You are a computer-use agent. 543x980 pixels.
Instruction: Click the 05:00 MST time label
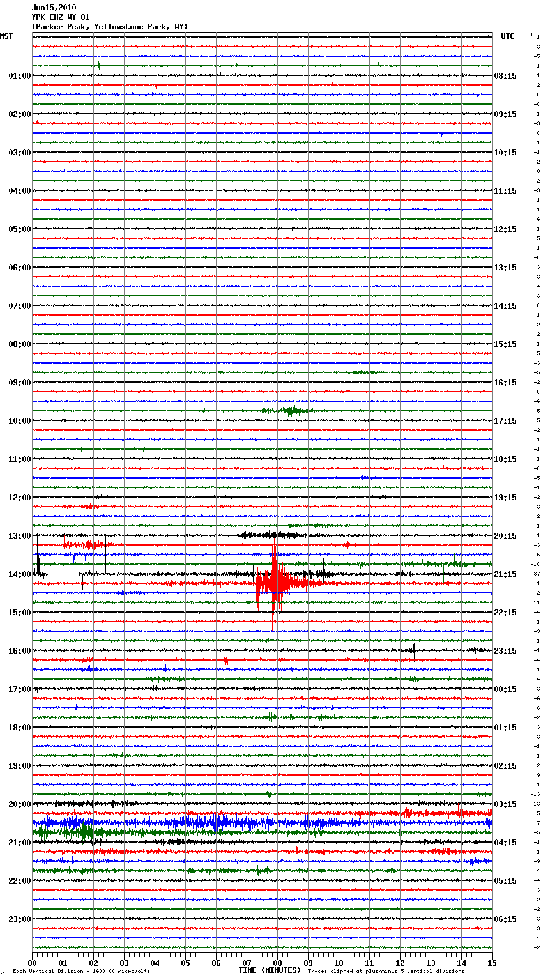pyautogui.click(x=20, y=229)
